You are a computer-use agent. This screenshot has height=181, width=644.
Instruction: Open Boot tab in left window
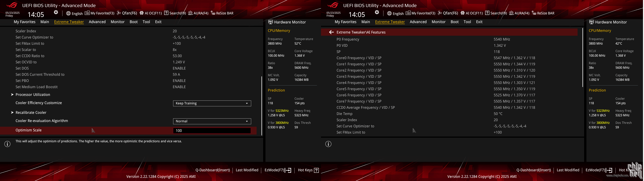(x=133, y=22)
